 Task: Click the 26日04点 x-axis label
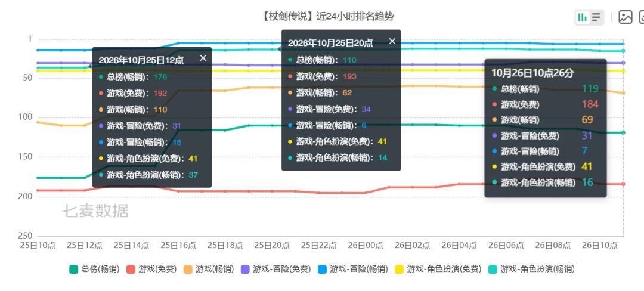coord(459,245)
